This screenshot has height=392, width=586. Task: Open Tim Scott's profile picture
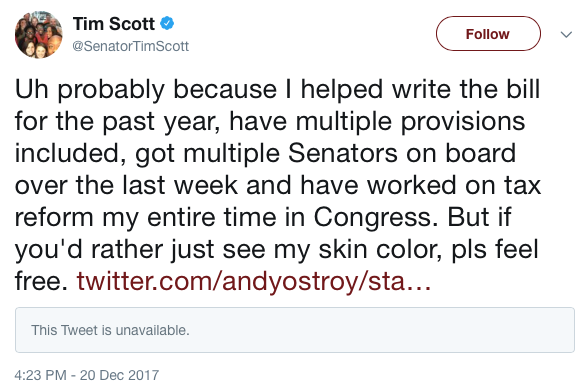(x=39, y=35)
